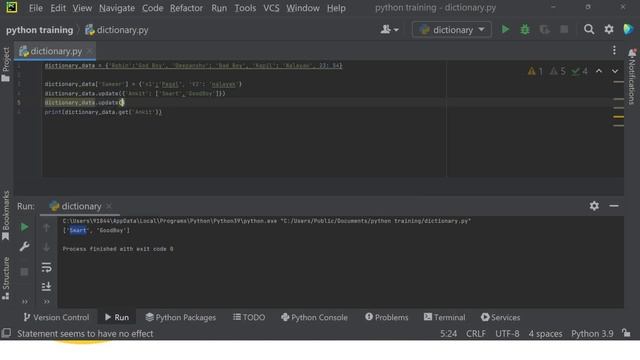
Task: Open the Bookmarks tool window sidebar
Action: click(x=6, y=216)
